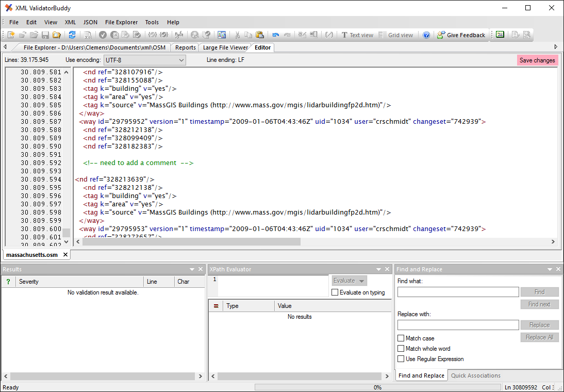
Task: Click the editor horizontal scrollbar
Action: click(191, 241)
